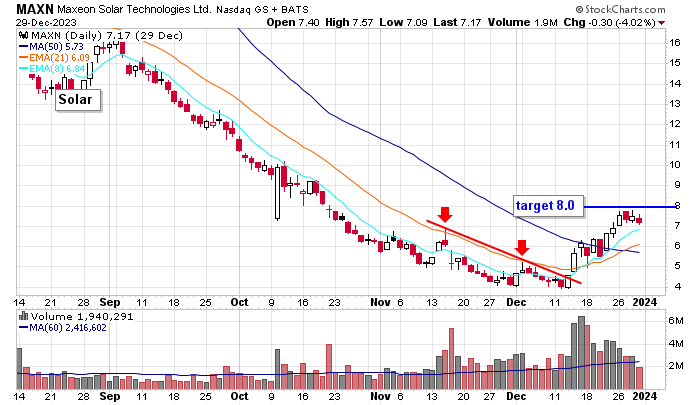Click the 'EMA(21) 6.09' legend entry
Image resolution: width=700 pixels, height=405 pixels.
tap(54, 58)
